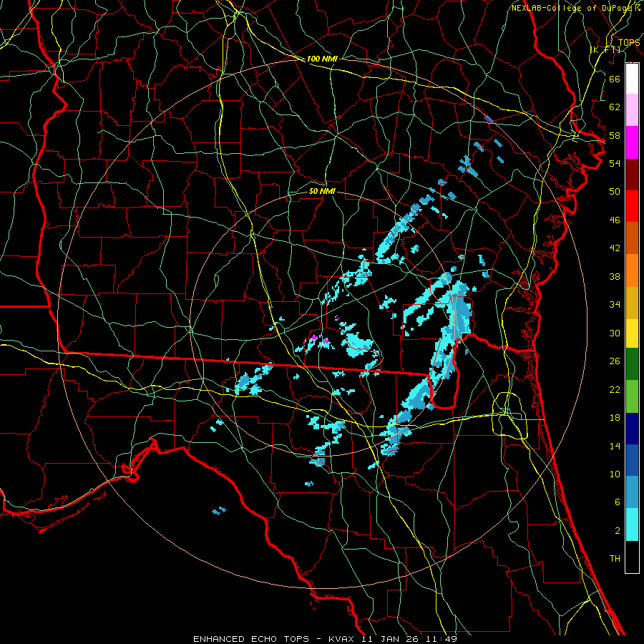Screen dimensions: 644x644
Task: Click the "50" value in the legend
Action: [x=615, y=192]
